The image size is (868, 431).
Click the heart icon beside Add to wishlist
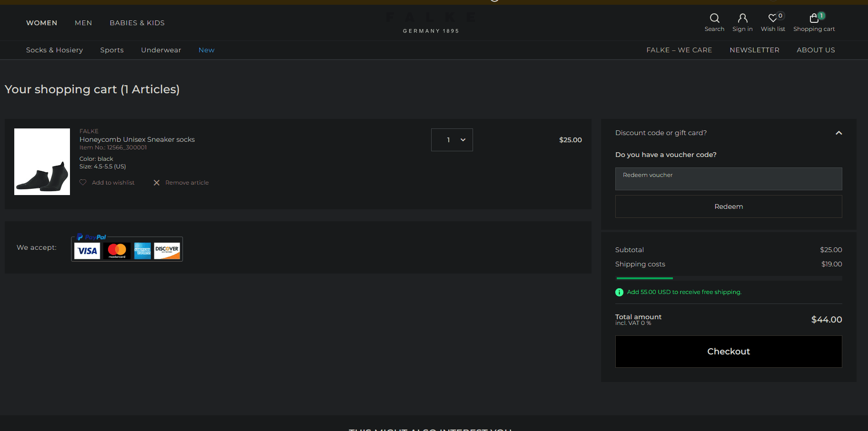click(83, 182)
